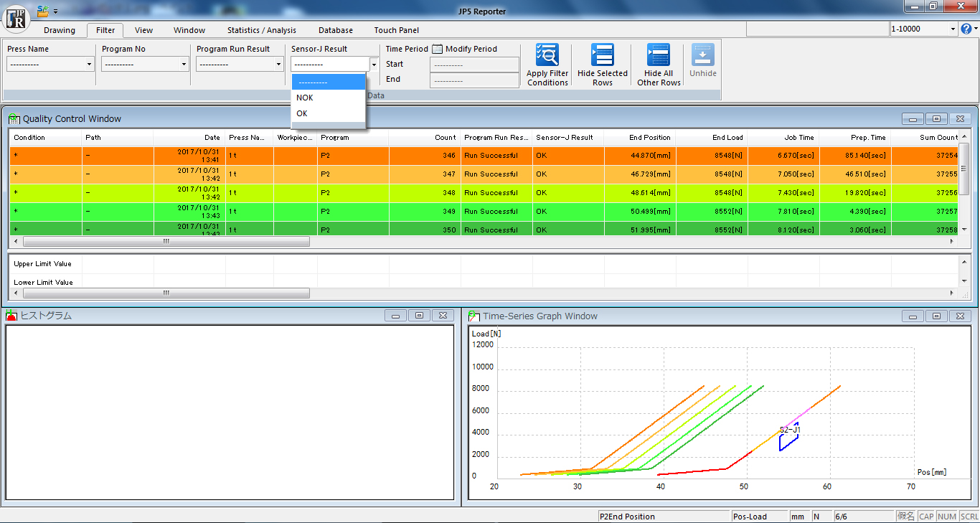Select NOK in Sensor-J Result list
Viewport: 980px width, 523px height.
point(305,98)
